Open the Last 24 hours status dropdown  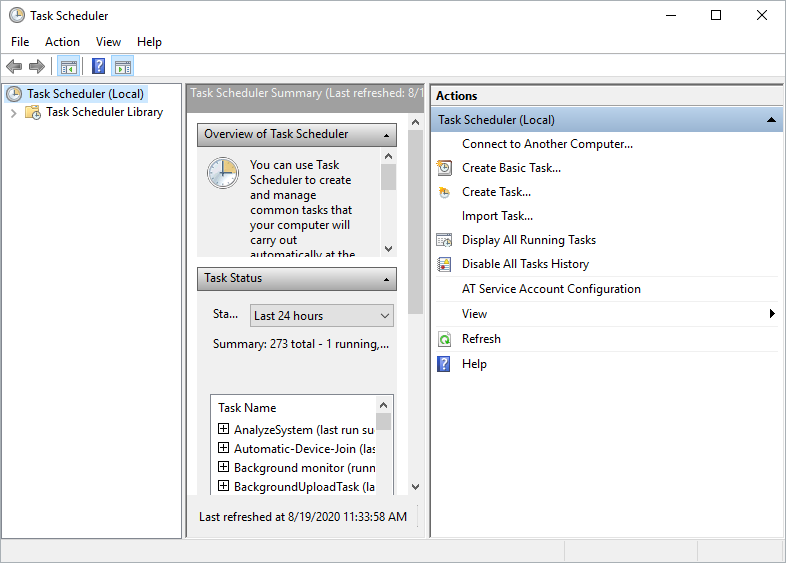point(321,316)
